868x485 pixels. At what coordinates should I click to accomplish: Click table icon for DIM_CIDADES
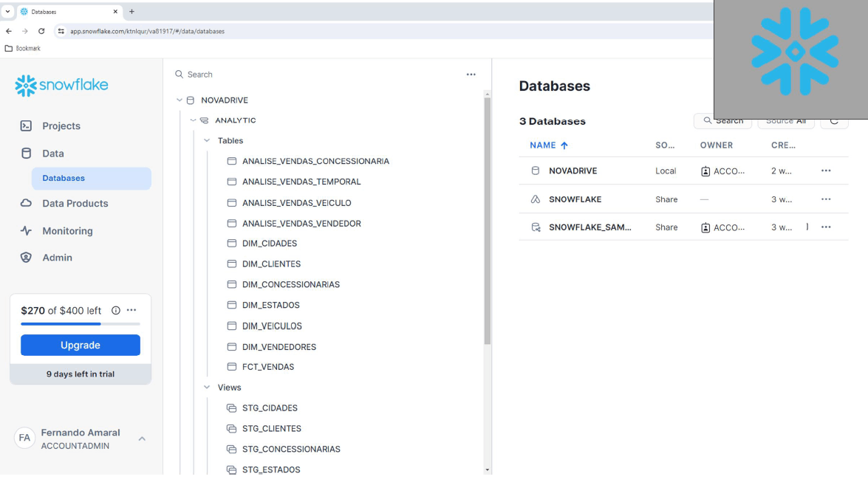232,244
